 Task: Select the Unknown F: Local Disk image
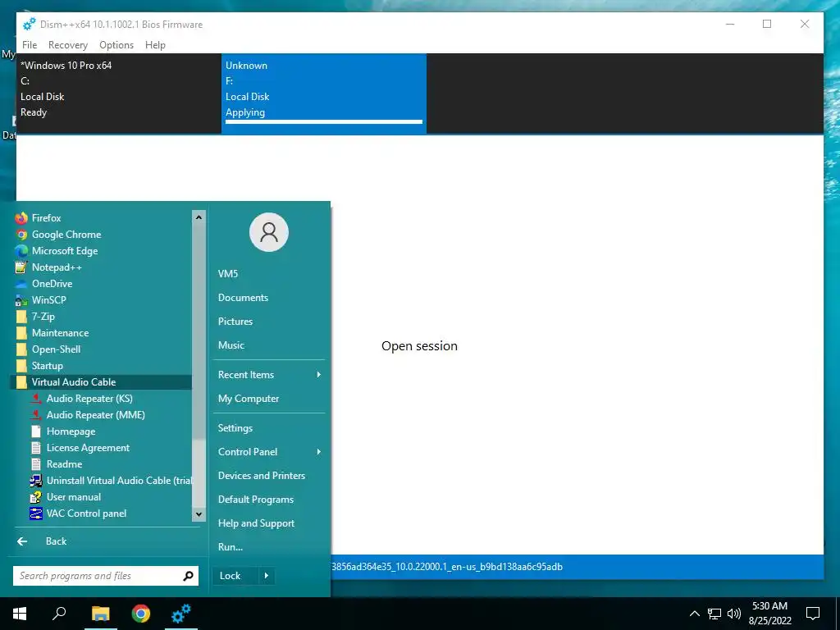[324, 94]
